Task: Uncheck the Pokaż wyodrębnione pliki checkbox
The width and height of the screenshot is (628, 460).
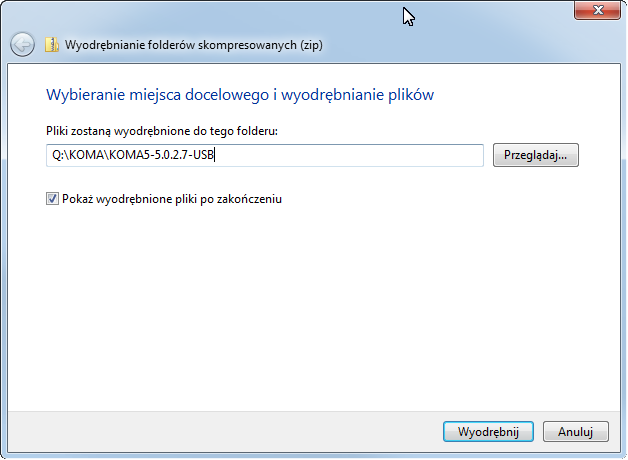Action: pos(52,199)
